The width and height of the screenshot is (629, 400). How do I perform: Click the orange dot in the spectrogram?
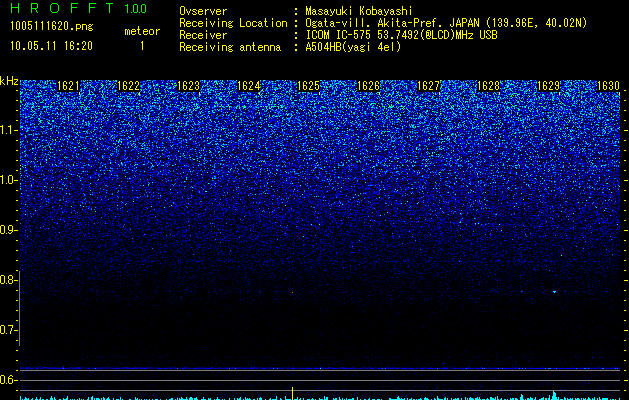coord(292,292)
